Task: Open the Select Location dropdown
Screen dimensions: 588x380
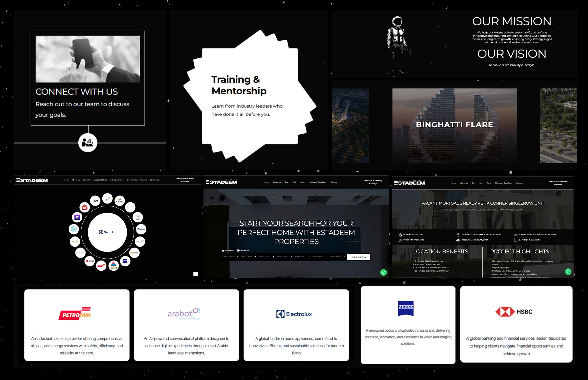Action: point(230,257)
